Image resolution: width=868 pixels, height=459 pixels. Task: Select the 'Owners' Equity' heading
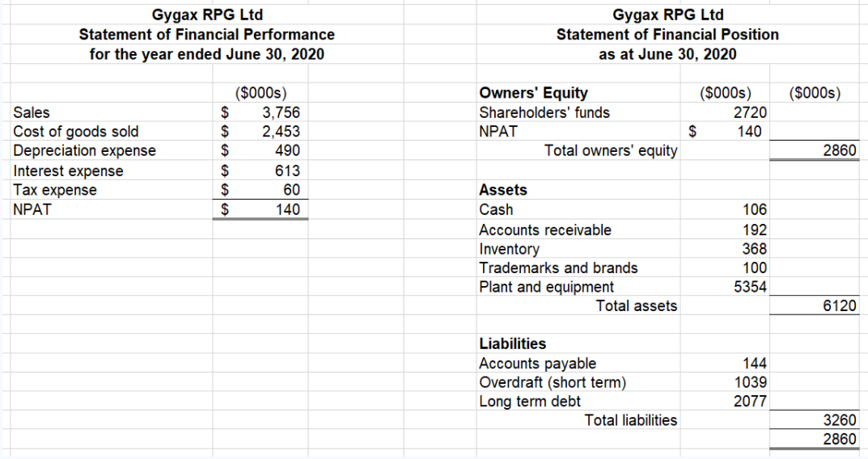click(533, 93)
